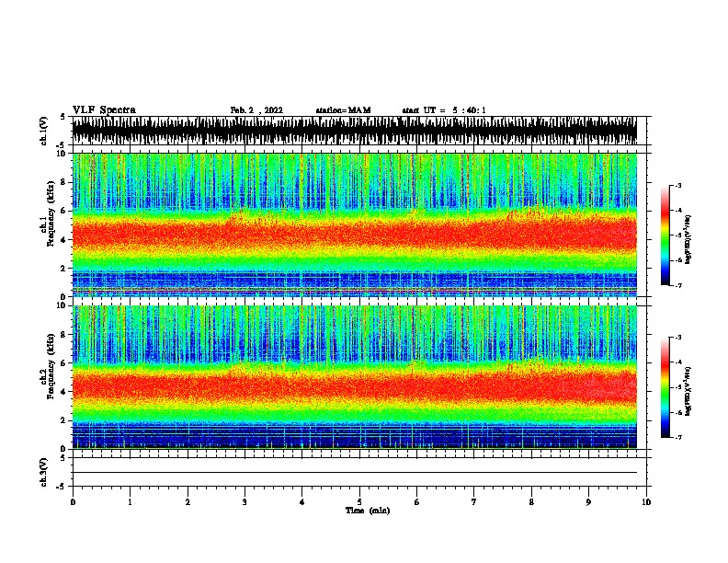
Task: Click the ch.1 voltage waveform strip
Action: pos(354,131)
